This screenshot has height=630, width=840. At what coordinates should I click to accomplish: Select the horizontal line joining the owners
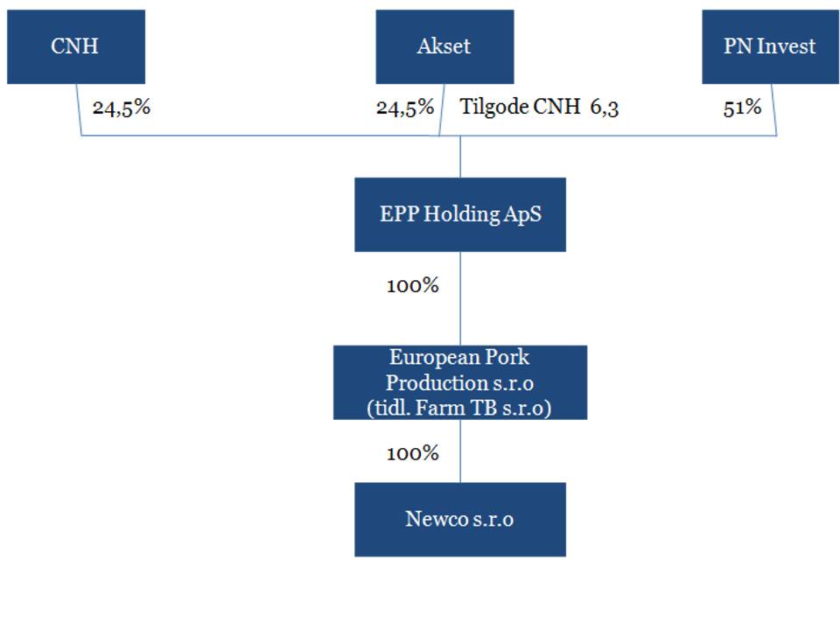[x=429, y=136]
